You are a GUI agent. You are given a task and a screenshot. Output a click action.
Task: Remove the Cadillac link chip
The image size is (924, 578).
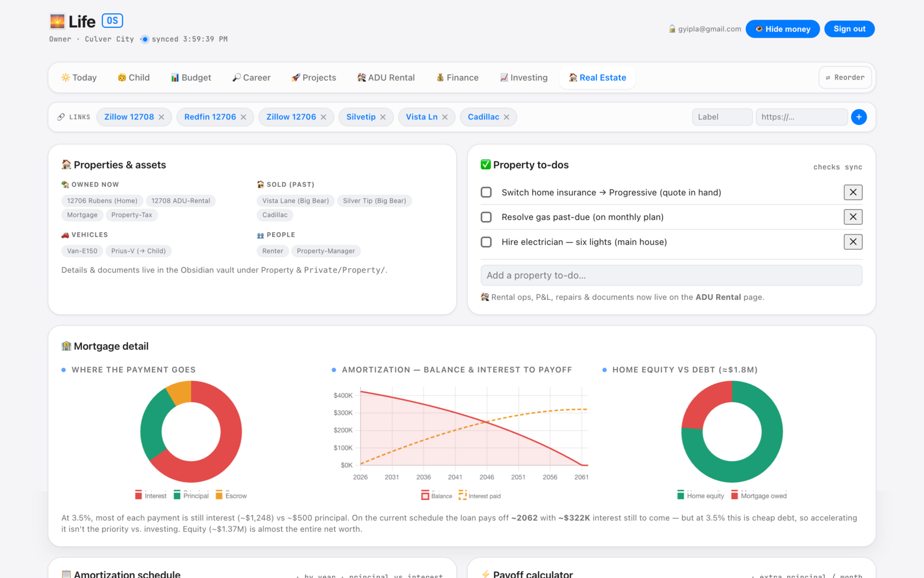(506, 117)
